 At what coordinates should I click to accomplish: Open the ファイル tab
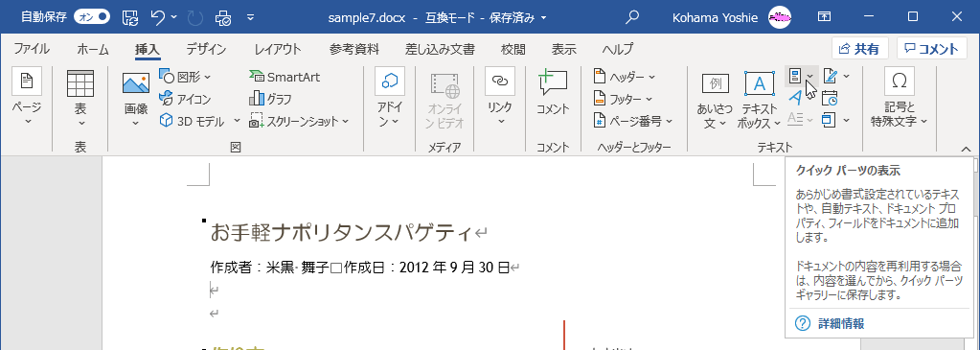tap(32, 50)
